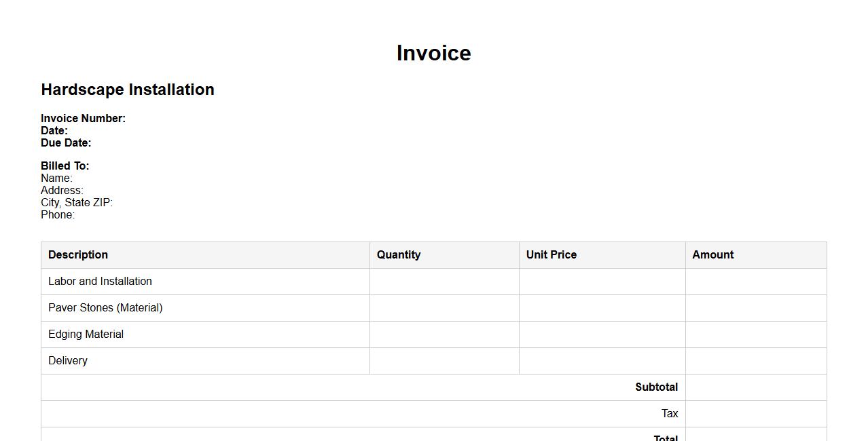Click the Due Date label

66,142
